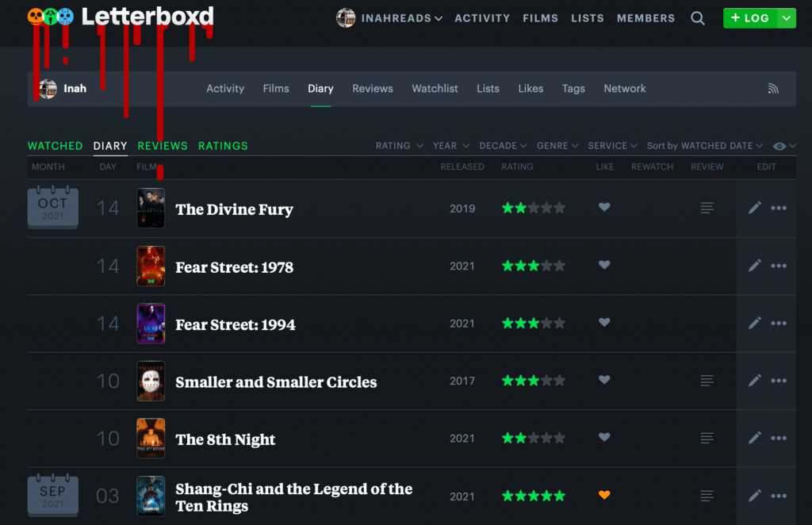Open the INAHREADS account menu

pyautogui.click(x=401, y=18)
